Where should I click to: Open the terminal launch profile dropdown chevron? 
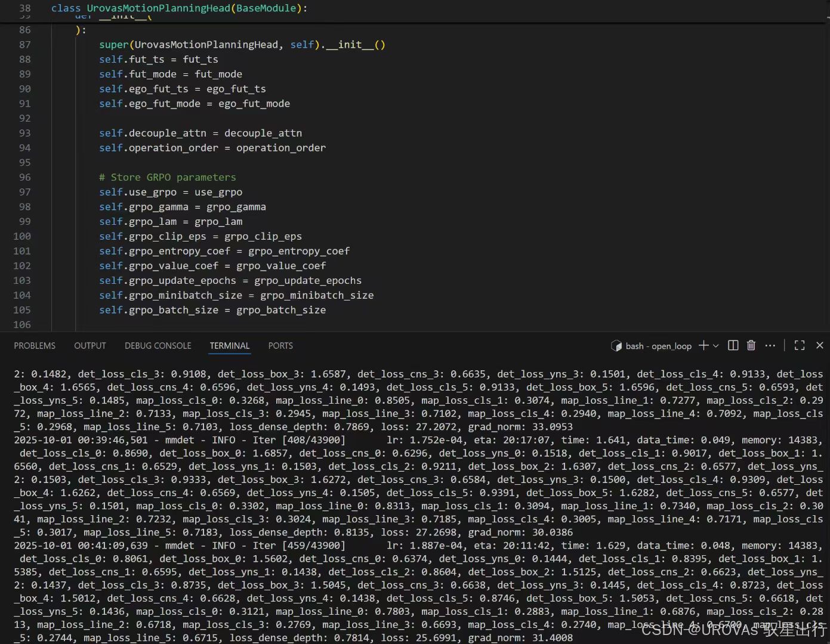(x=716, y=346)
